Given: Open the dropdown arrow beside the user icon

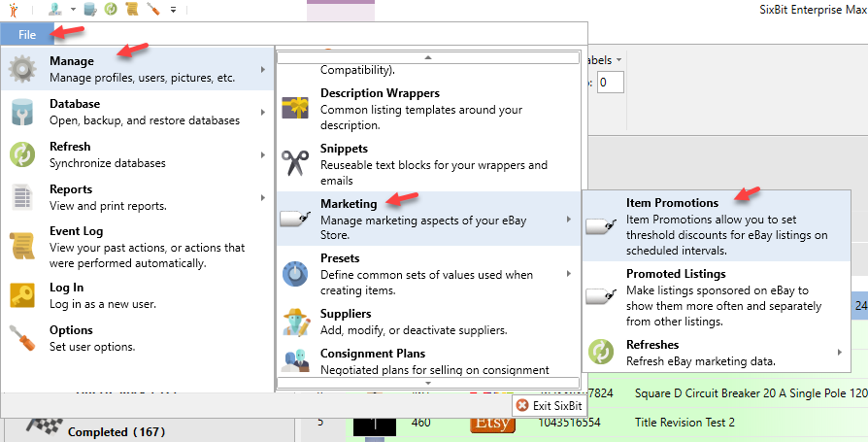Looking at the screenshot, I should pos(73,10).
